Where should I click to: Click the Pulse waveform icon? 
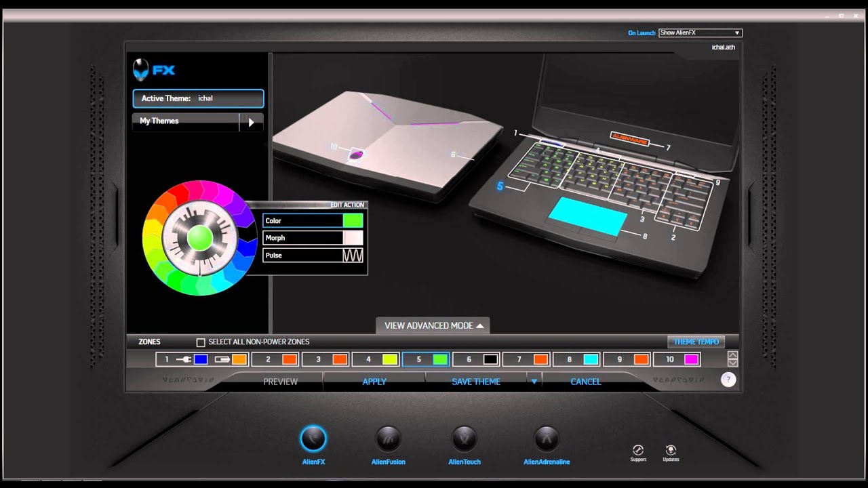tap(353, 256)
